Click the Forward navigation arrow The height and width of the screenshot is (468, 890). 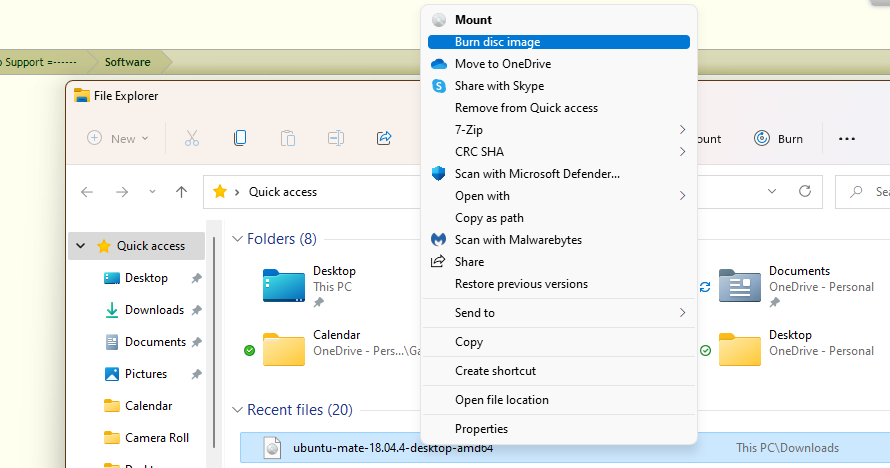(122, 192)
